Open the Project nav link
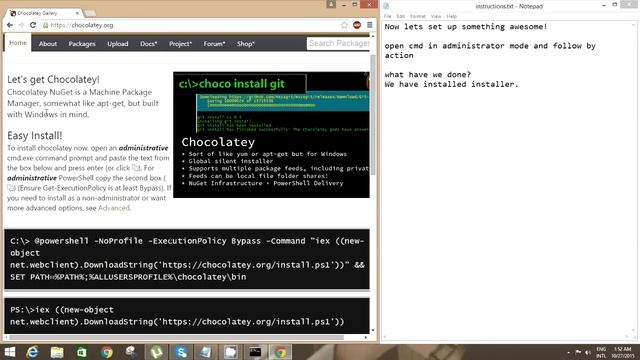 (x=180, y=44)
